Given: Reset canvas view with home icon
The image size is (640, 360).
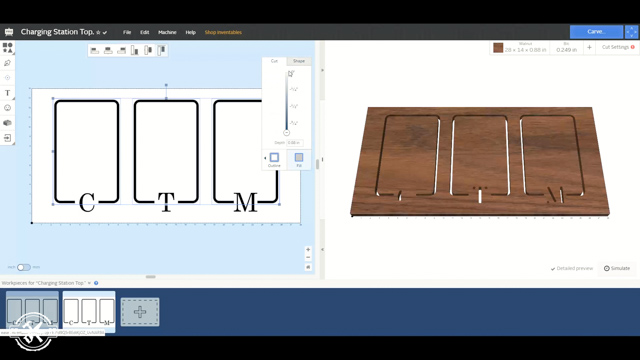Looking at the screenshot, I should pyautogui.click(x=308, y=267).
